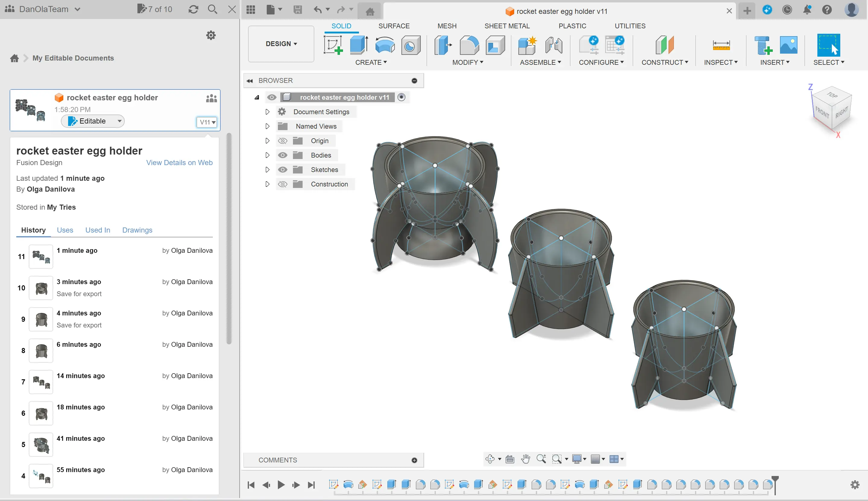The width and height of the screenshot is (868, 501).
Task: Expand the Document Settings tree node
Action: pyautogui.click(x=267, y=112)
